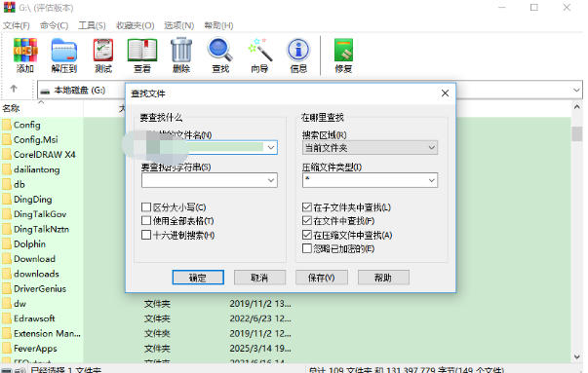
Task: Select the dailiantong folder icon
Action: tap(7, 169)
